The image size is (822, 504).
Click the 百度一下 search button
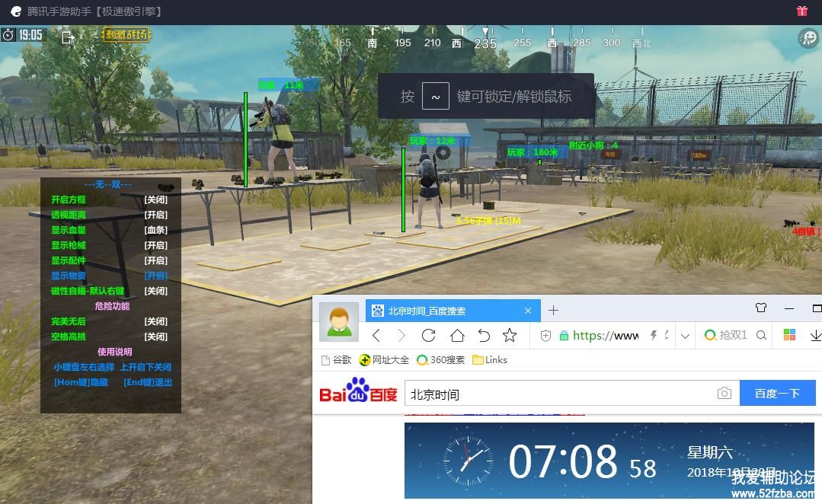(778, 393)
